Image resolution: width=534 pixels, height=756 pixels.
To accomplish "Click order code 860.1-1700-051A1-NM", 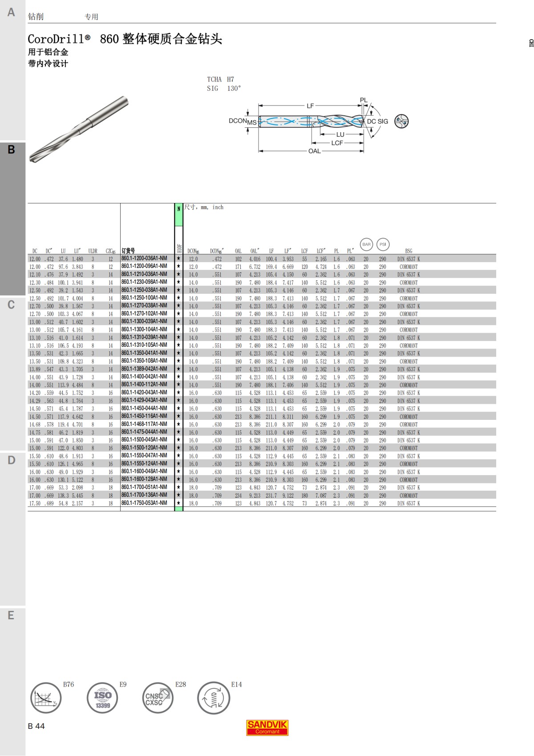I will pyautogui.click(x=144, y=487).
